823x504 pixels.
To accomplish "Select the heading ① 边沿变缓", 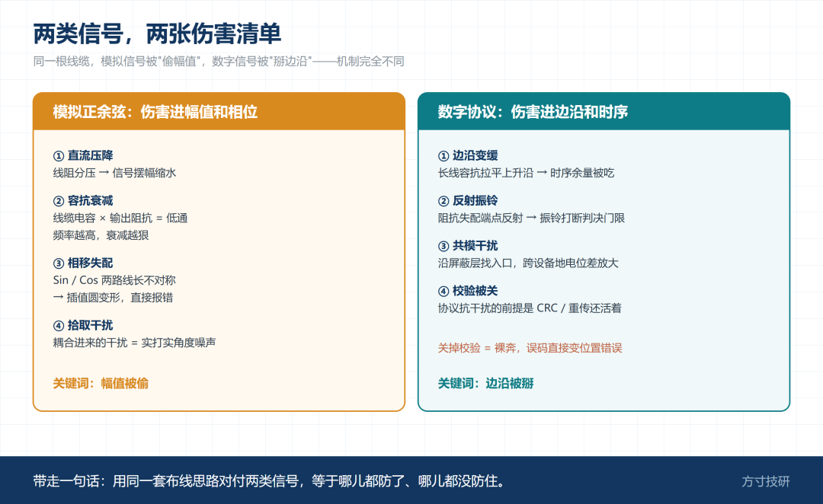I will click(468, 155).
